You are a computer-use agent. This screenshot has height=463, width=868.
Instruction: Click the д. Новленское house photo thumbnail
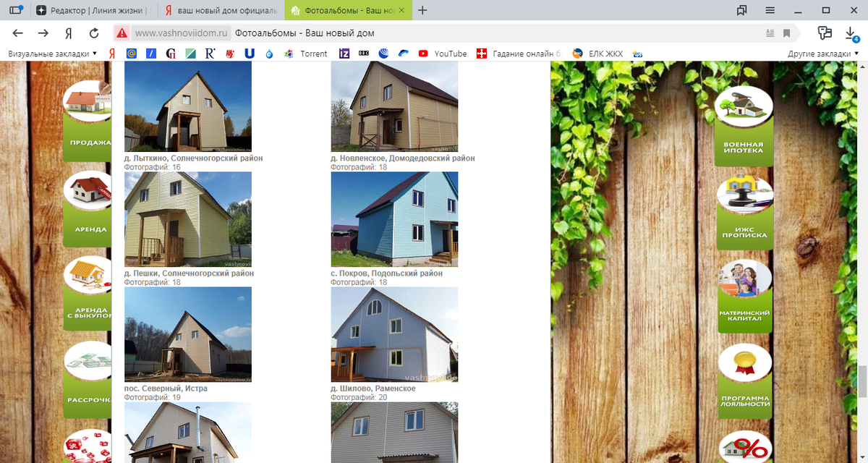tap(394, 107)
